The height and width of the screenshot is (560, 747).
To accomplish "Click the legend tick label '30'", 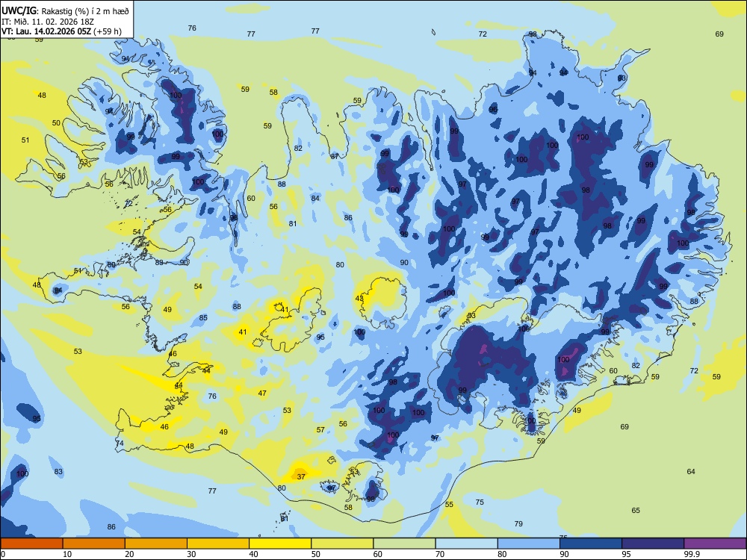I will pos(191,554).
